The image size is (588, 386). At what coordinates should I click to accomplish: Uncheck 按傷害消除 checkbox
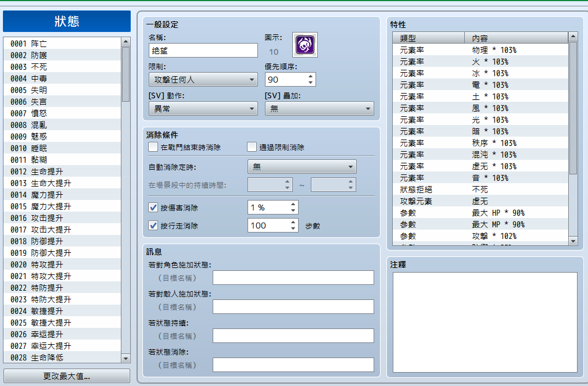pyautogui.click(x=153, y=208)
